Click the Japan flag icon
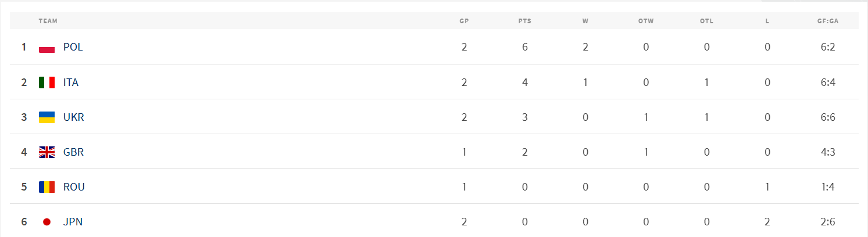This screenshot has height=237, width=868. (47, 222)
